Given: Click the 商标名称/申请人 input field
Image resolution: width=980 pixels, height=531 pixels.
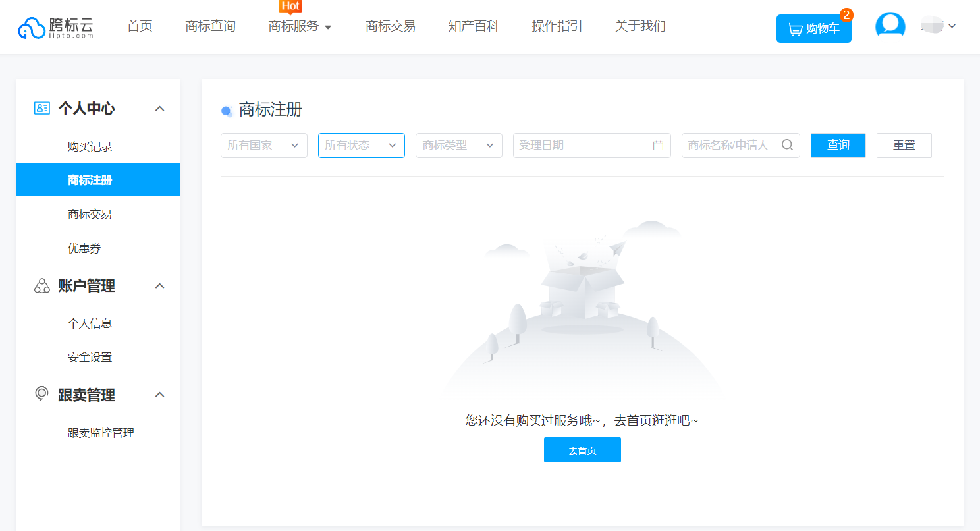Looking at the screenshot, I should [731, 145].
